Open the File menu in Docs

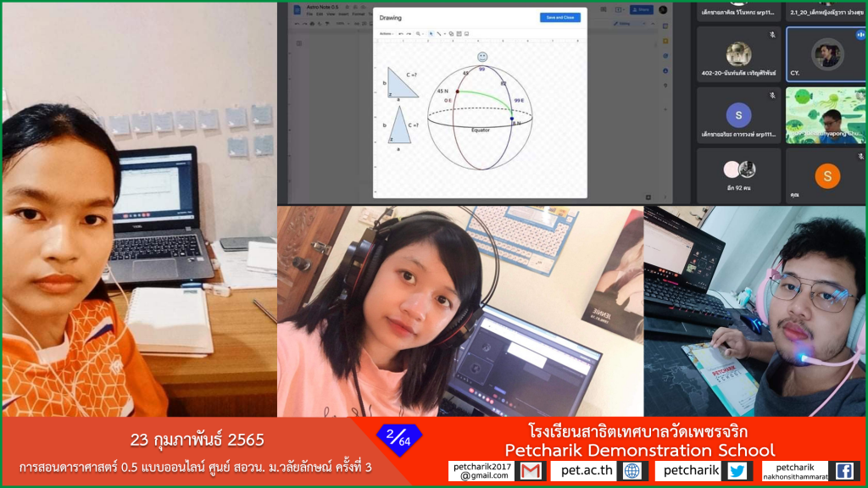pyautogui.click(x=310, y=14)
